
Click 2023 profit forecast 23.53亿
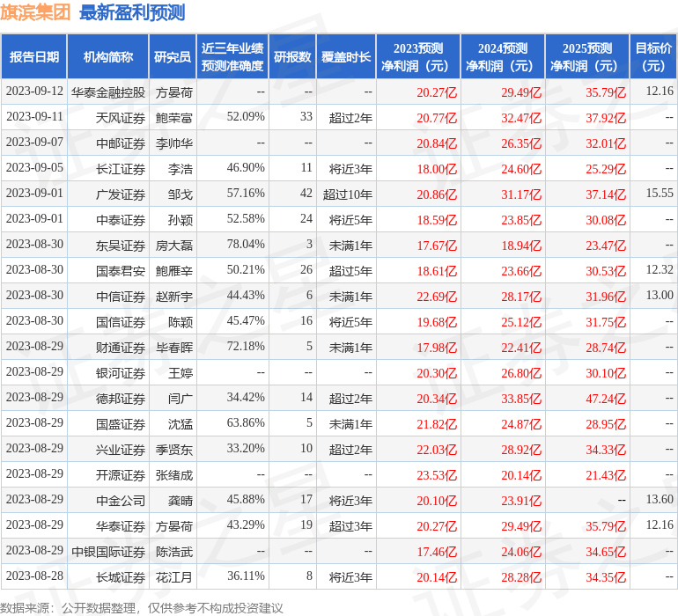(x=437, y=474)
